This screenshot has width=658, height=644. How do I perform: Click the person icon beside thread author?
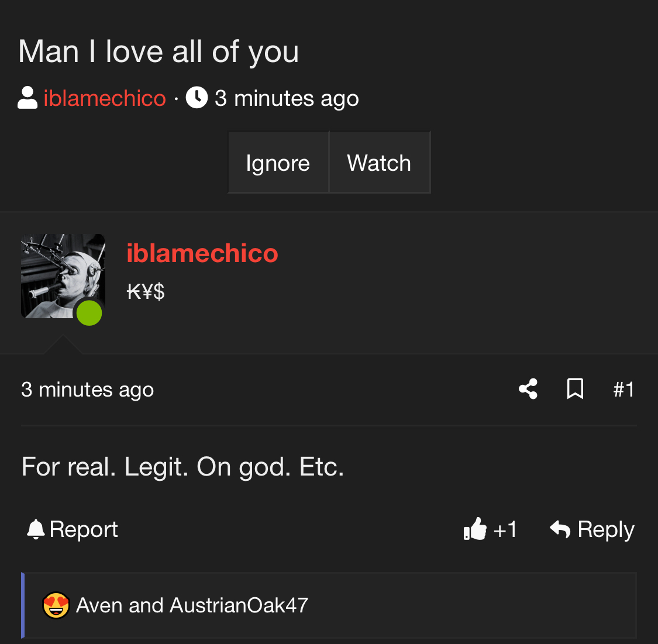[27, 98]
